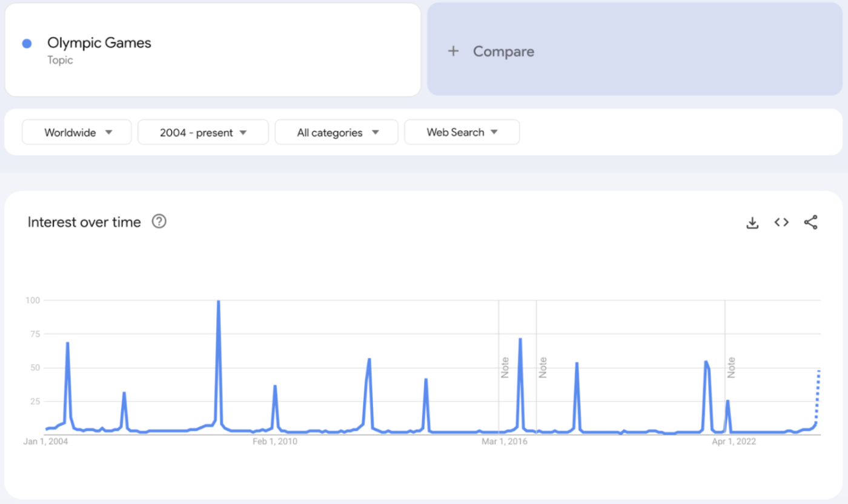Share the Interest over time chart

[x=811, y=222]
